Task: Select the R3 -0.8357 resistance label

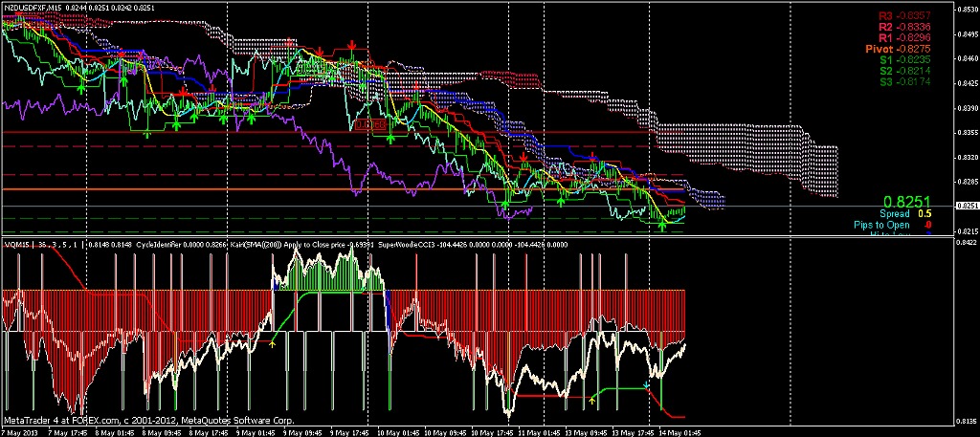Action: 905,15
